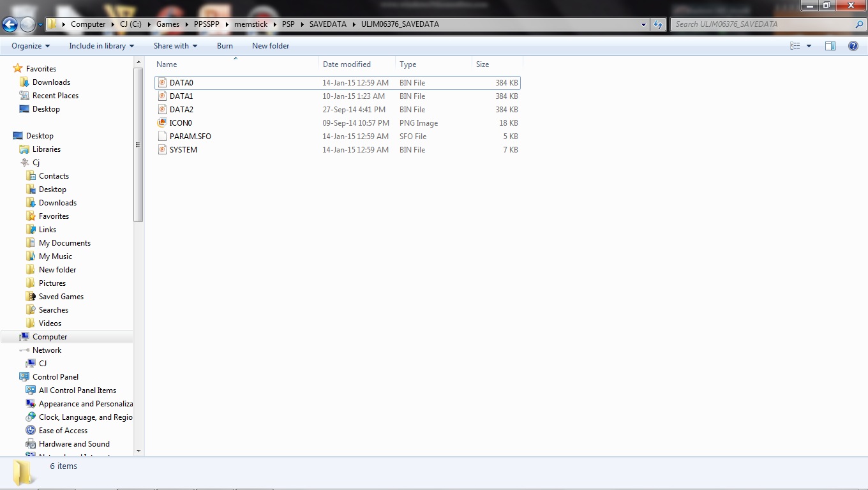Click the Back navigation arrow button
This screenshot has width=868, height=490.
point(10,25)
